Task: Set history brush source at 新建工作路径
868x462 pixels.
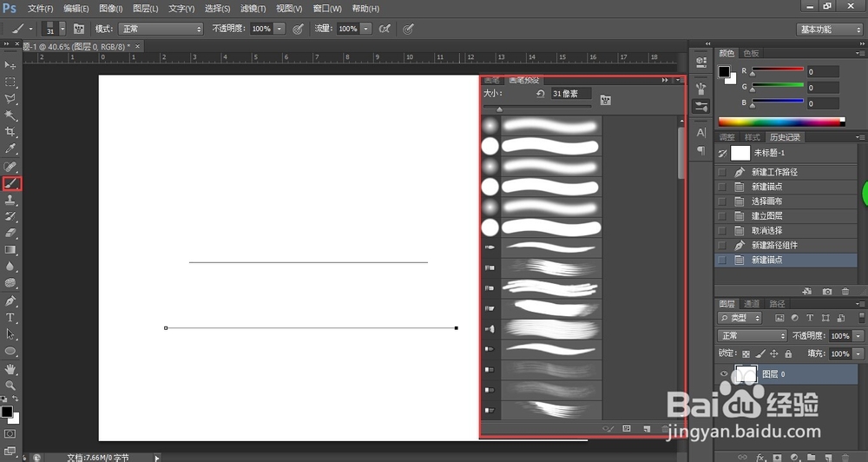Action: (722, 172)
